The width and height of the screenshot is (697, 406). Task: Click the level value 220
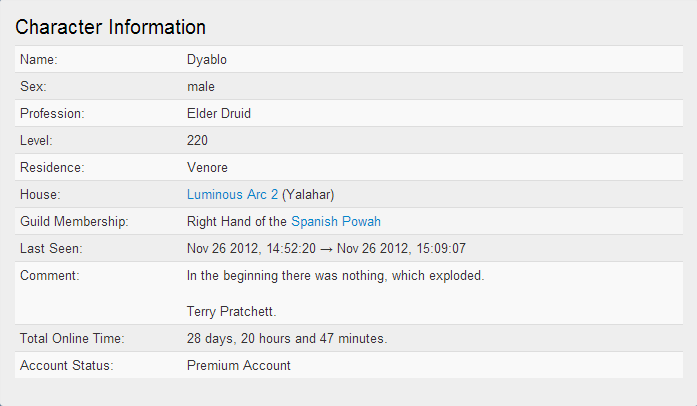197,141
